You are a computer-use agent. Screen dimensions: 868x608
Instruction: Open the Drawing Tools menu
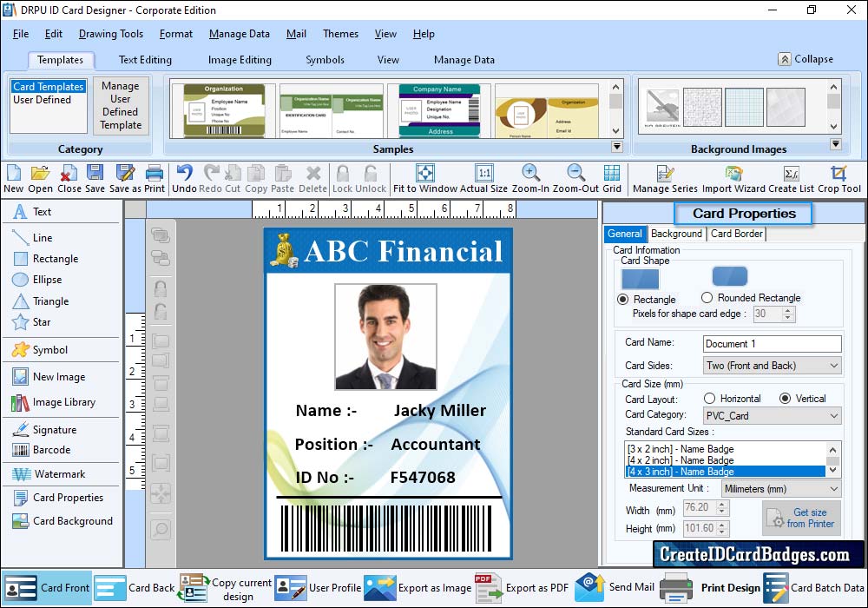click(x=111, y=34)
